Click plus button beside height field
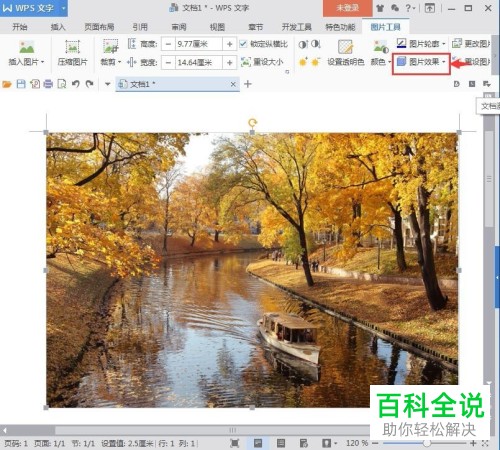The height and width of the screenshot is (450, 500). 230,44
